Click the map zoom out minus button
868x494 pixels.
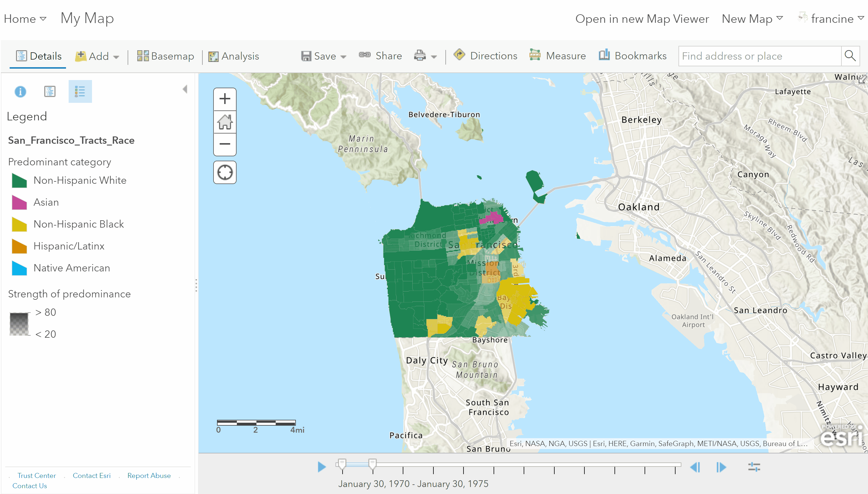[x=225, y=144]
